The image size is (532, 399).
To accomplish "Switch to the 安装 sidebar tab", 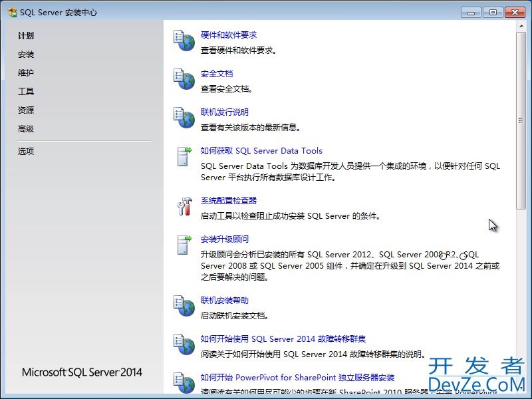I will (26, 55).
